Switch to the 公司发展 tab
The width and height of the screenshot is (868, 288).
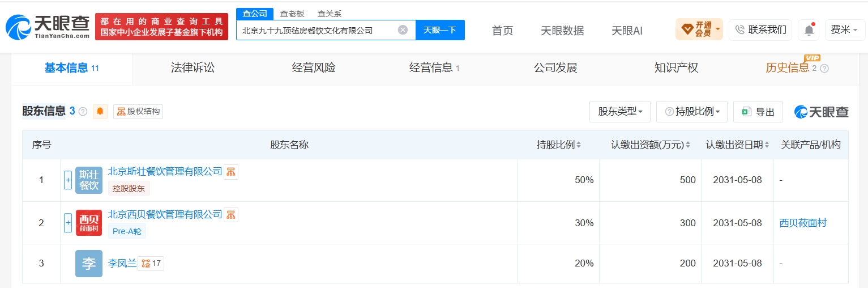point(555,68)
